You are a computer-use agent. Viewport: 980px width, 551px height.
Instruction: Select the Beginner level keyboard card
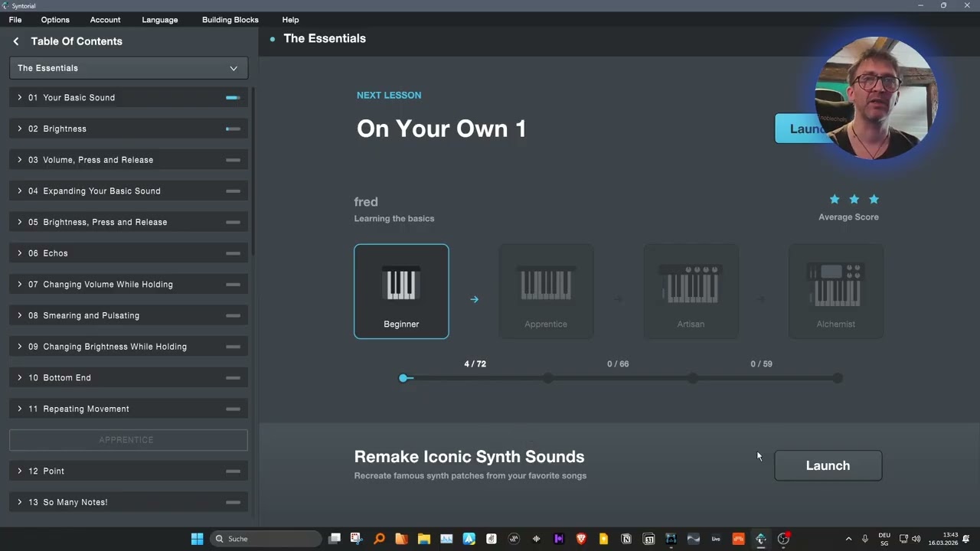401,292
